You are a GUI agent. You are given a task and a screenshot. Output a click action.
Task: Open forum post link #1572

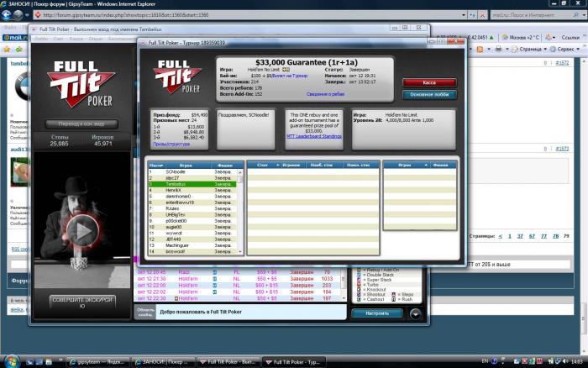pos(562,63)
